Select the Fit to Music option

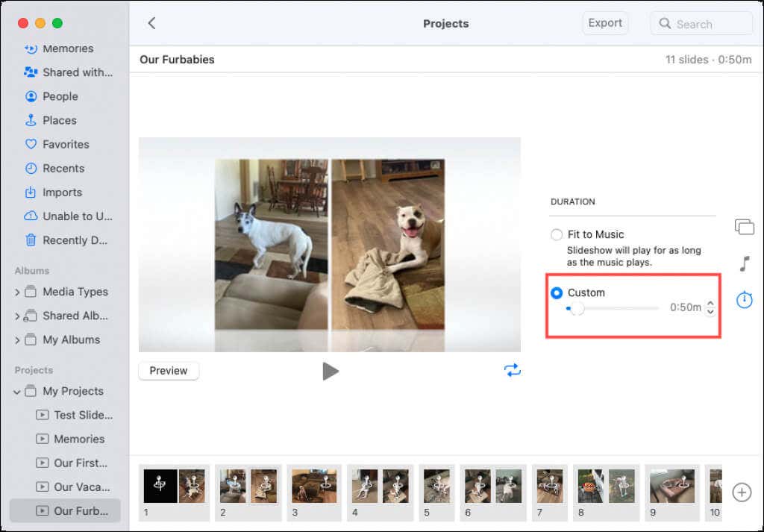coord(557,234)
